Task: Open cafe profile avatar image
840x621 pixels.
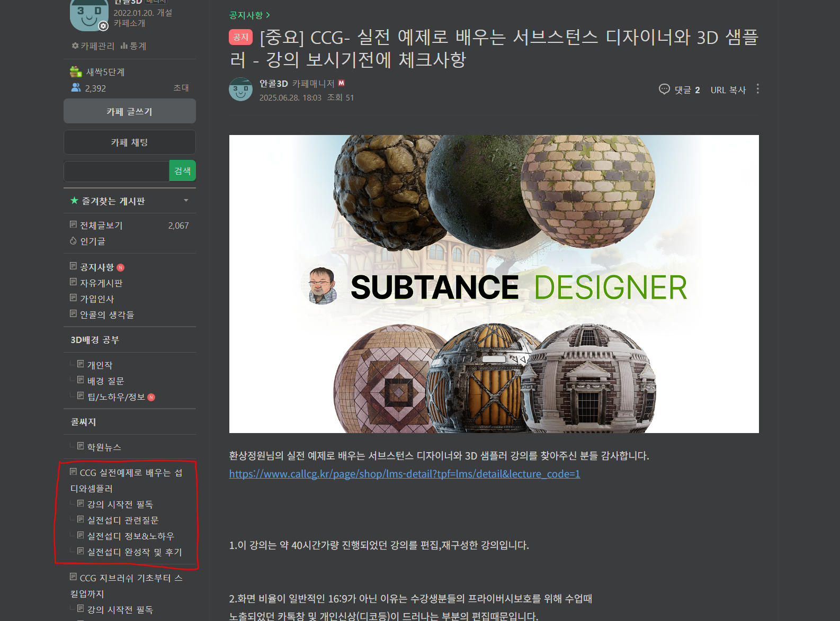Action: (x=88, y=15)
